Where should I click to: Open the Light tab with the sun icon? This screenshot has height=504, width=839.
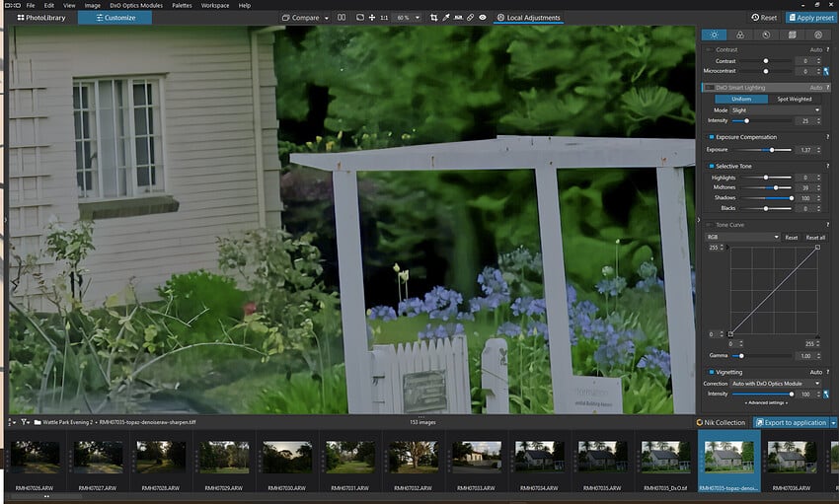point(714,35)
